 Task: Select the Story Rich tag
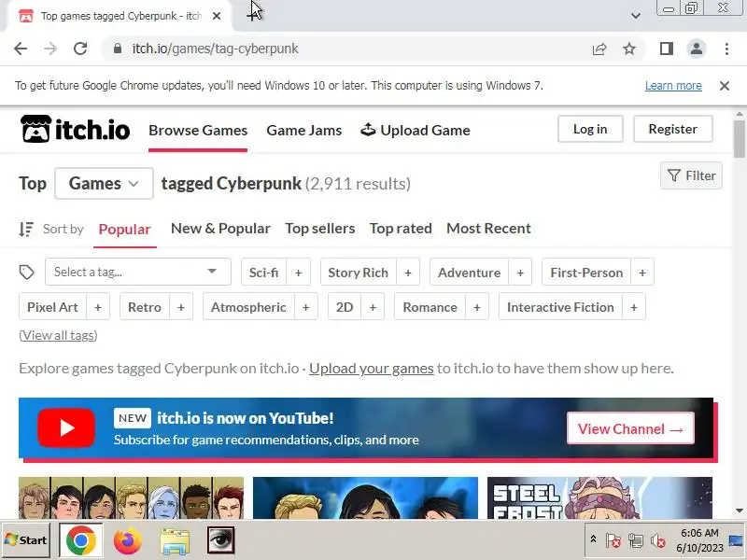click(x=358, y=273)
